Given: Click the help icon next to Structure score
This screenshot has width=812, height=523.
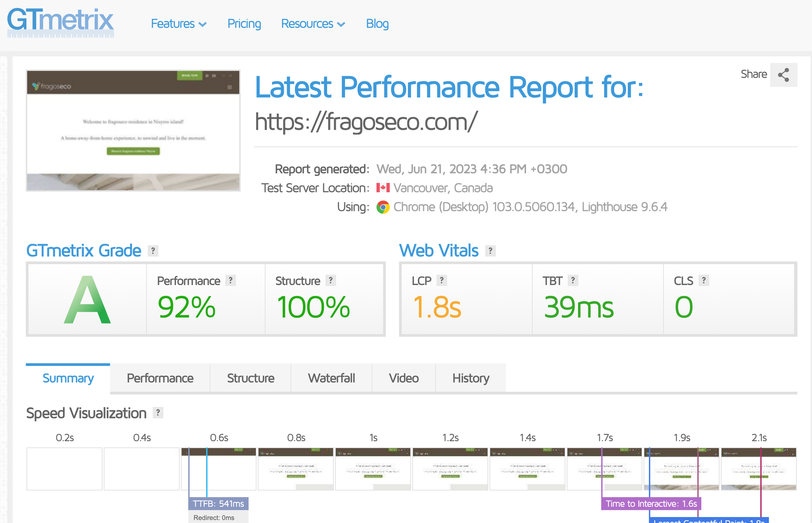Looking at the screenshot, I should 331,280.
